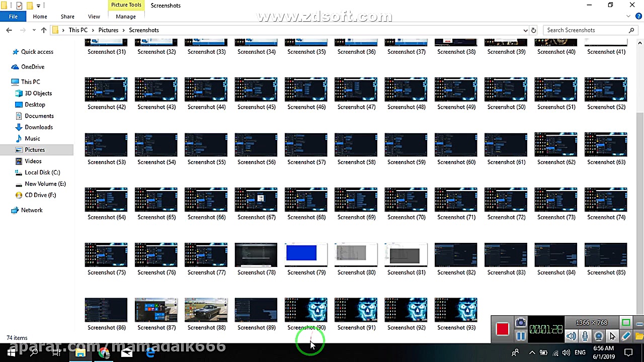Image resolution: width=644 pixels, height=362 pixels.
Task: Select Quick access in the navigation pane
Action: tap(37, 52)
